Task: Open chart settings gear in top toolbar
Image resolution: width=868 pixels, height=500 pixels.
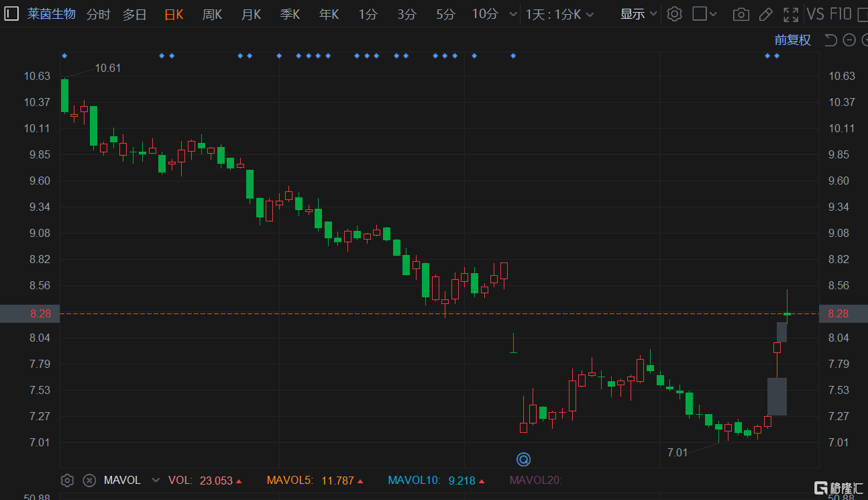Action: tap(675, 14)
